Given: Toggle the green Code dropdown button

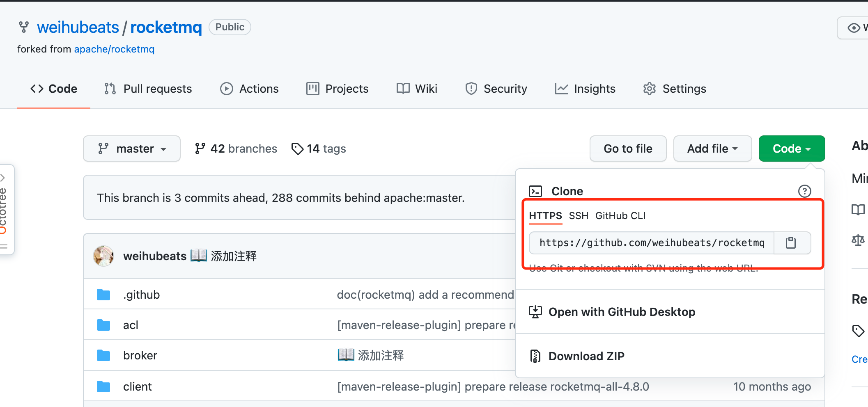Looking at the screenshot, I should tap(792, 149).
